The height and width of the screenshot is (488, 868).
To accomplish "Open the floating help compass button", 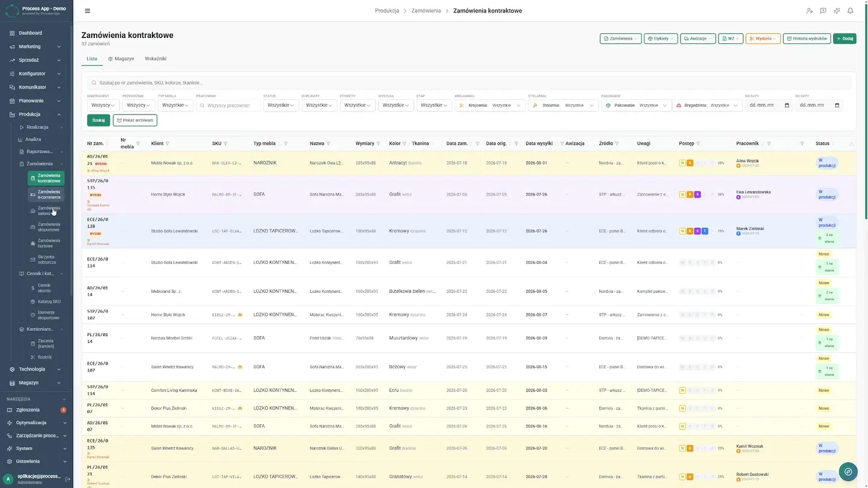I will coord(848,472).
